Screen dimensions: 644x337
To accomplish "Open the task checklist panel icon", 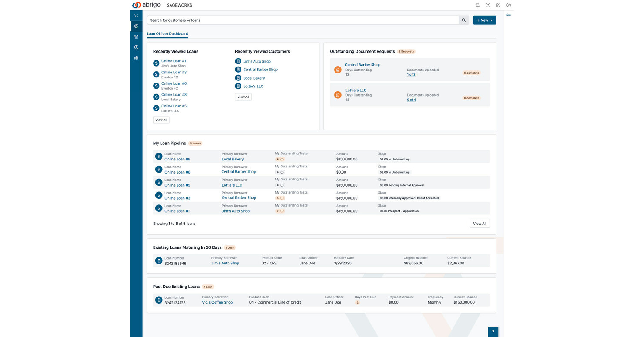I will 509,15.
